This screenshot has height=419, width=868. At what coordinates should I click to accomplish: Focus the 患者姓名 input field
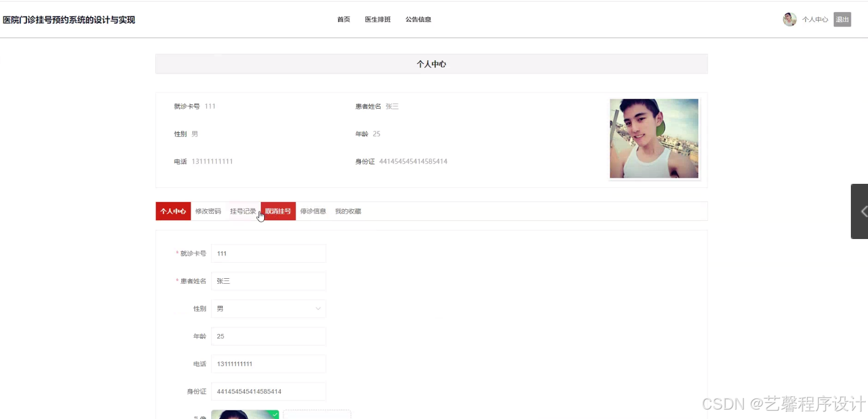click(x=269, y=281)
